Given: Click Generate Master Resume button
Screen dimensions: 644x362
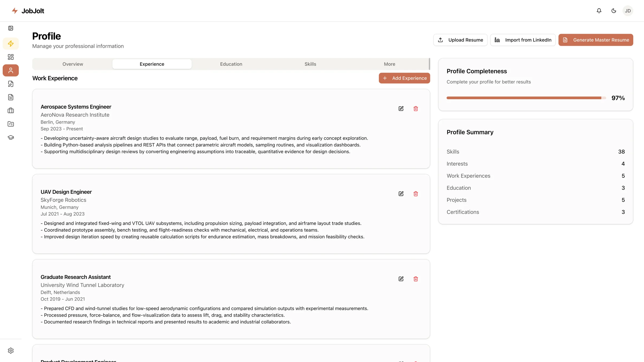Looking at the screenshot, I should pos(596,40).
